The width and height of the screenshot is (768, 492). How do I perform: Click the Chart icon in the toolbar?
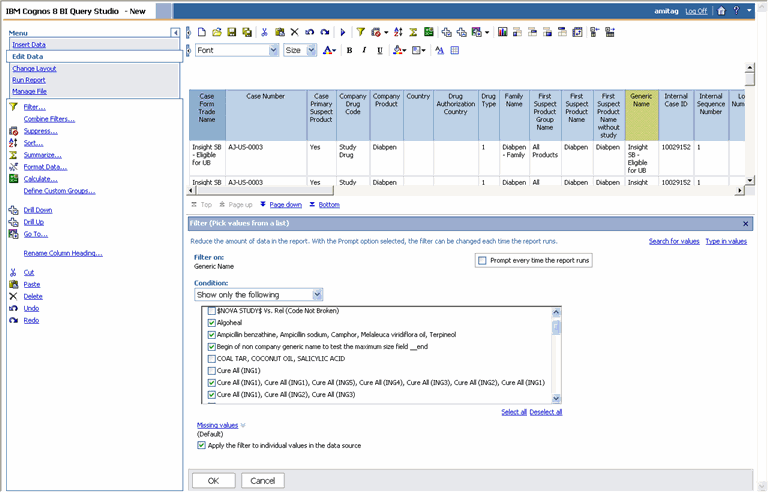pos(502,32)
